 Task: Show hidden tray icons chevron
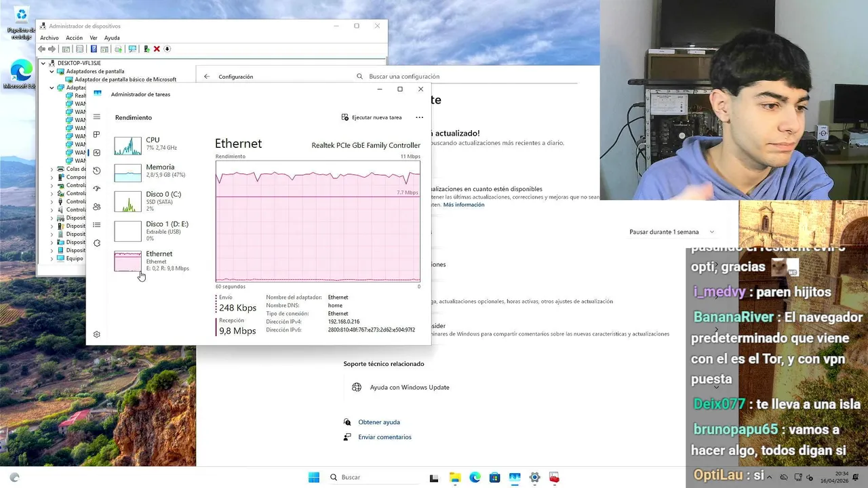[768, 477]
